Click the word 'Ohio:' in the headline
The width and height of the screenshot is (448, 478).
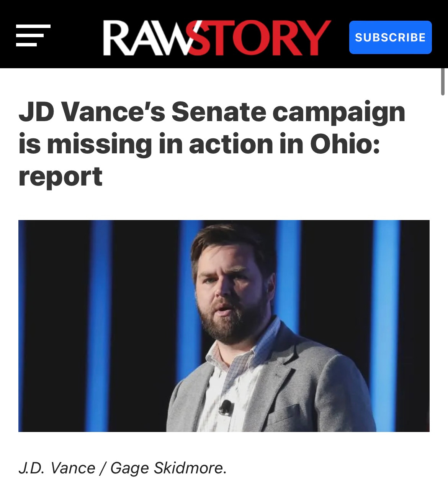(345, 144)
